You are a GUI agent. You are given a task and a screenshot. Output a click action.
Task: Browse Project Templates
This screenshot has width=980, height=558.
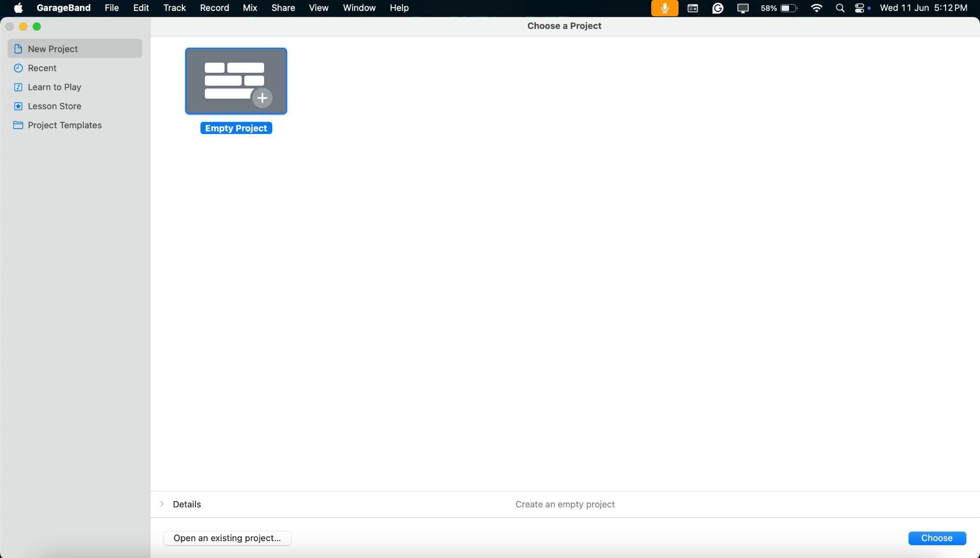point(75,125)
